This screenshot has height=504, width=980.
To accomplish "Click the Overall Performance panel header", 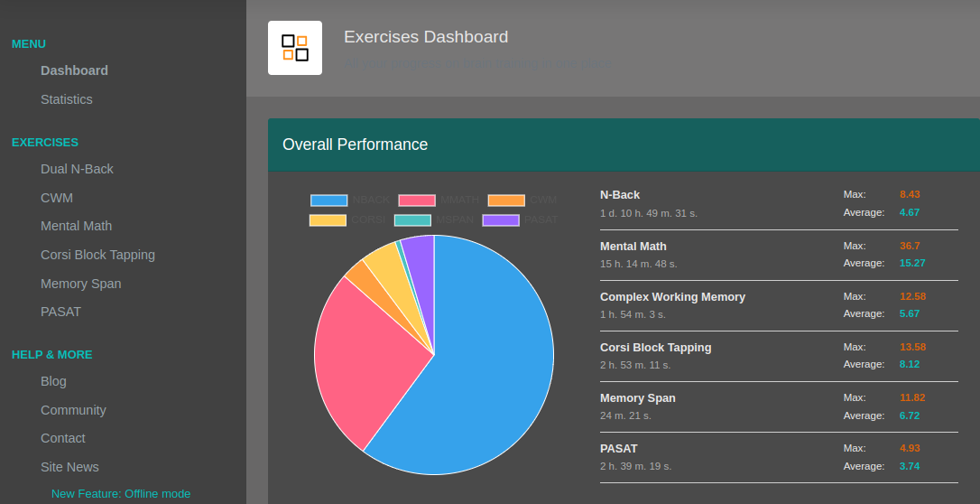I will click(x=624, y=145).
